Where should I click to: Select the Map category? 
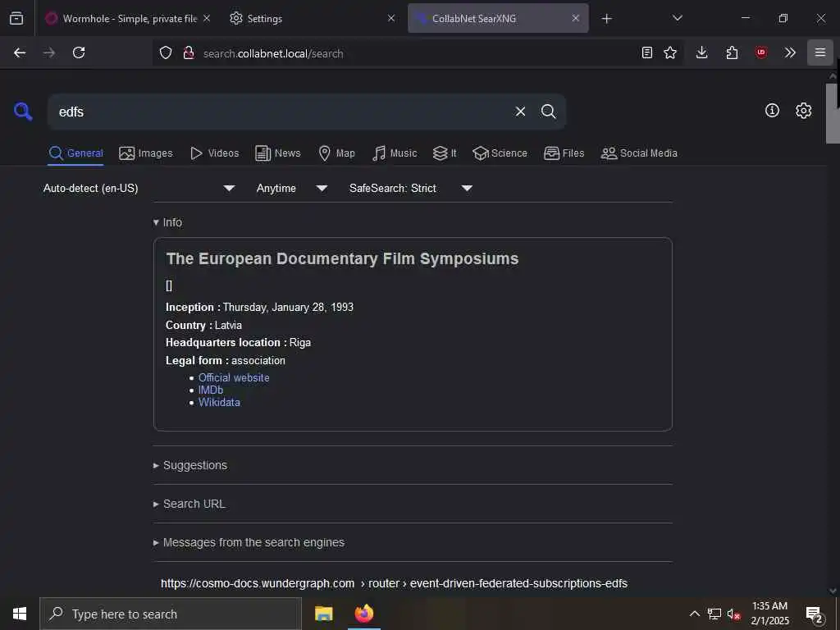coord(336,153)
